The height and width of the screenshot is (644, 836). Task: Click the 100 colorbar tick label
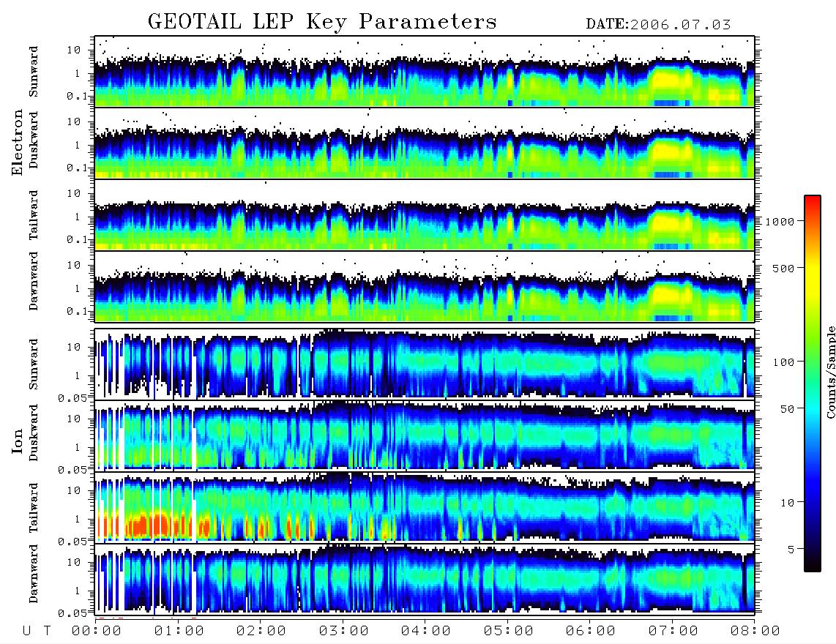784,362
